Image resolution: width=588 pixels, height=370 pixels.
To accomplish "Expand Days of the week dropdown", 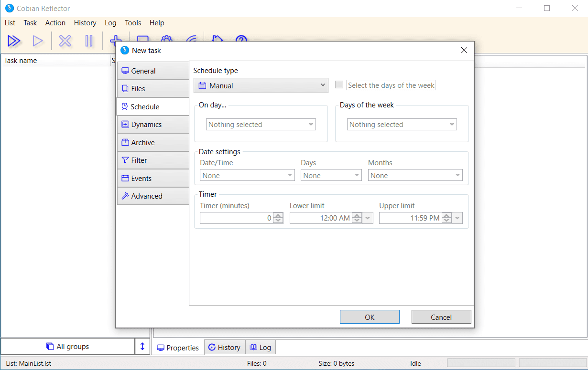I will tap(402, 125).
